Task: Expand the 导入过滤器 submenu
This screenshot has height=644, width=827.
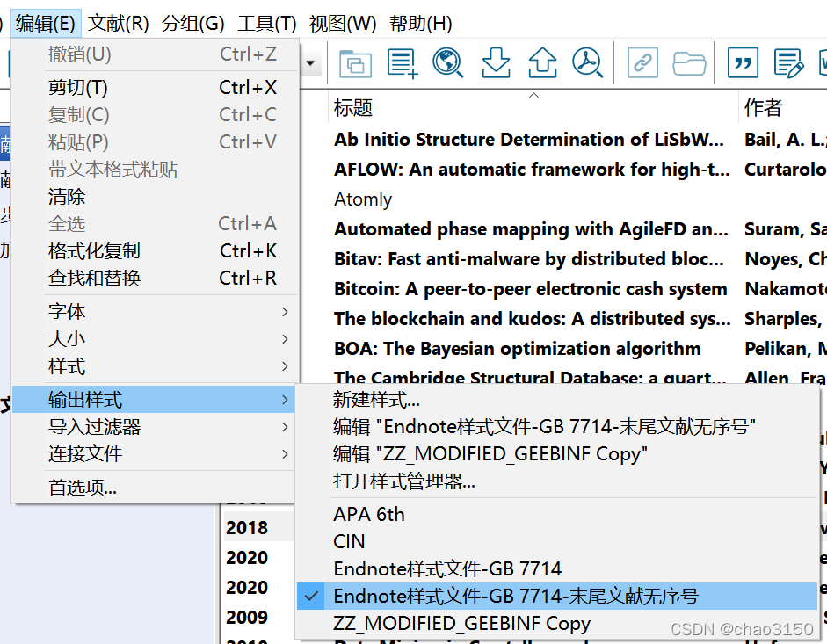Action: (x=155, y=427)
